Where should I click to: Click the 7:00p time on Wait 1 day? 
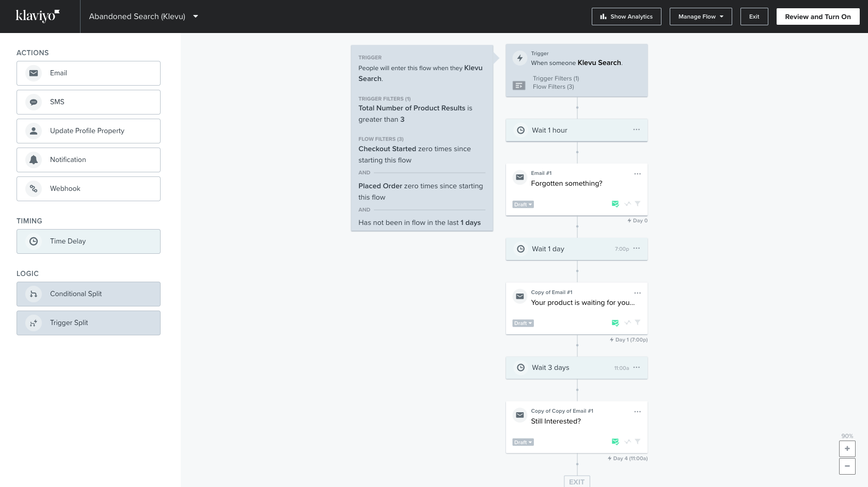click(622, 249)
